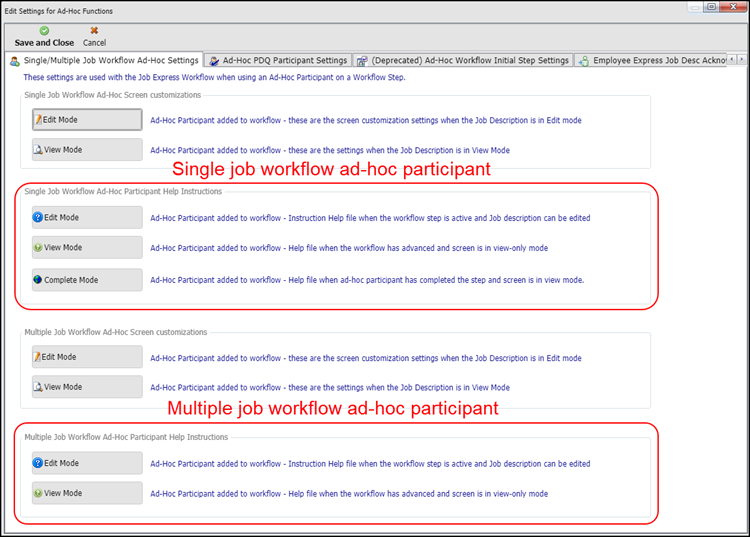Click the Save and Close label
This screenshot has width=750, height=537.
click(44, 43)
